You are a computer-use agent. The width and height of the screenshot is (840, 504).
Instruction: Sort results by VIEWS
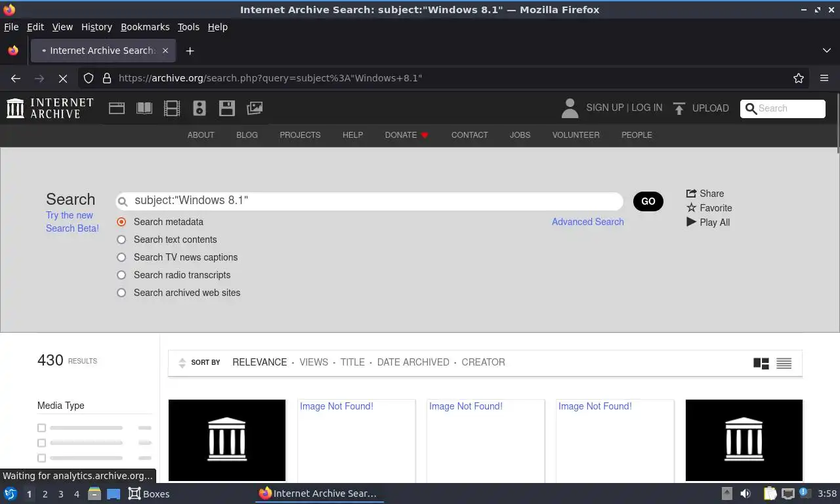[x=314, y=362]
